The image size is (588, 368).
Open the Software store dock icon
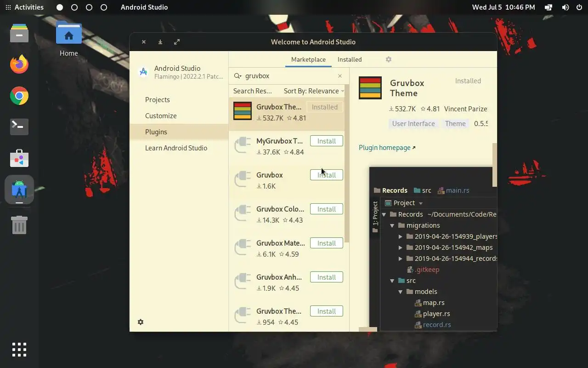19,158
